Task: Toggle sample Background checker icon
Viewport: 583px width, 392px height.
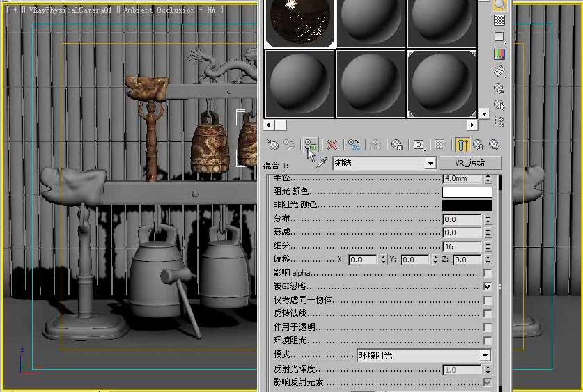Action: (499, 20)
